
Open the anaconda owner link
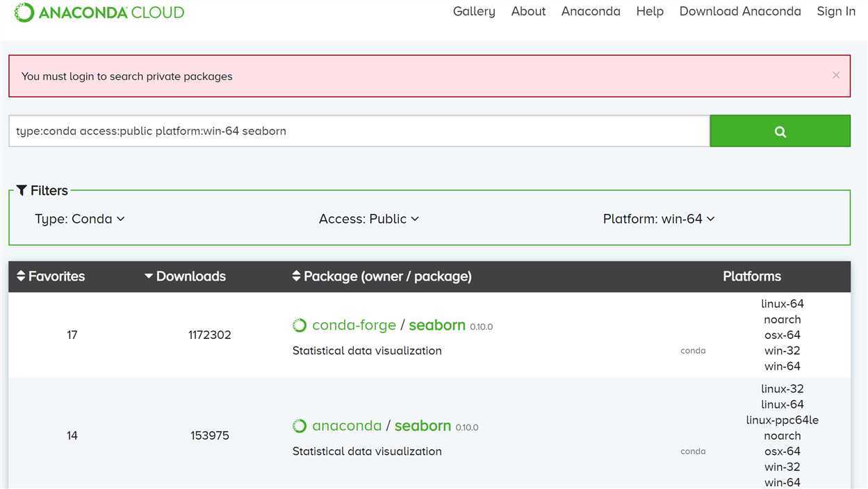[x=347, y=426]
